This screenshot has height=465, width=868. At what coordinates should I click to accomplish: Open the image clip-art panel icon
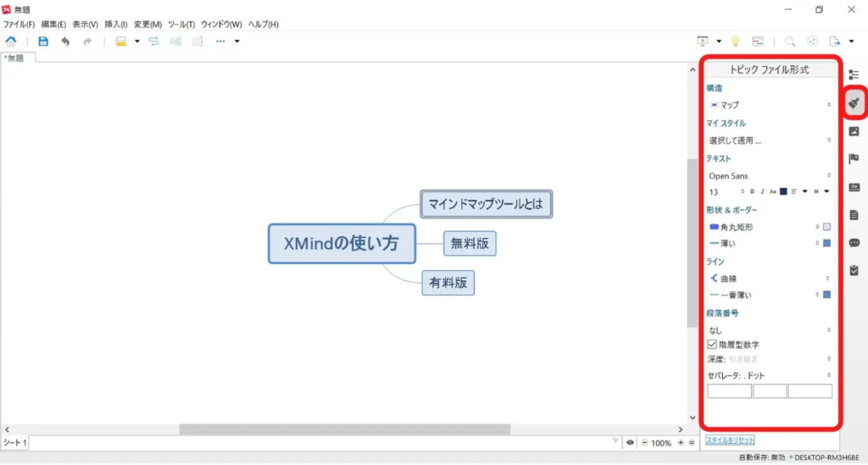pyautogui.click(x=854, y=131)
